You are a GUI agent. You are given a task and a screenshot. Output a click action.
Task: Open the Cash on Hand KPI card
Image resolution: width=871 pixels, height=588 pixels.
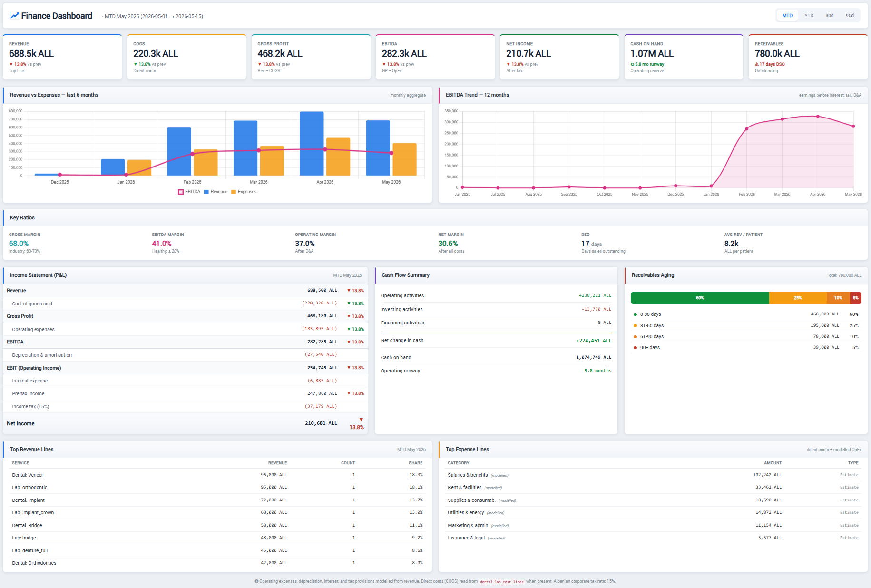684,57
